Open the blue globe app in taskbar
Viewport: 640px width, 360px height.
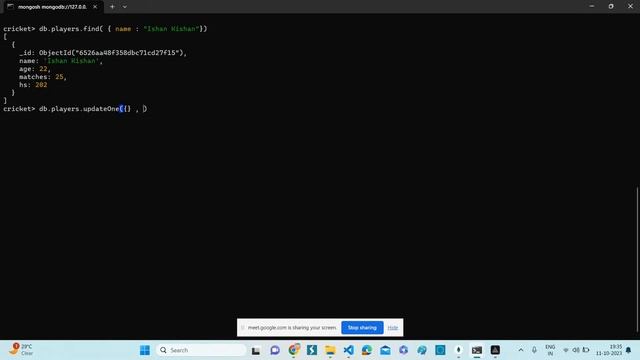422,350
